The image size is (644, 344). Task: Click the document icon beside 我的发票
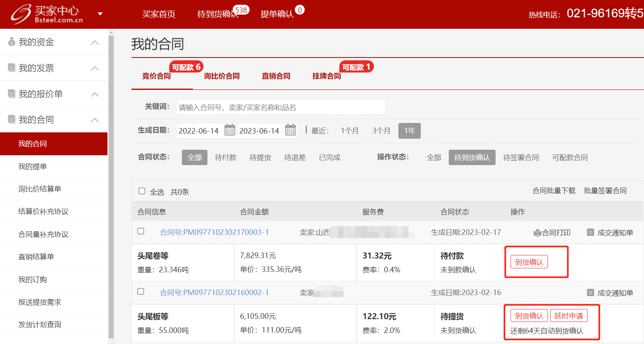(11, 68)
